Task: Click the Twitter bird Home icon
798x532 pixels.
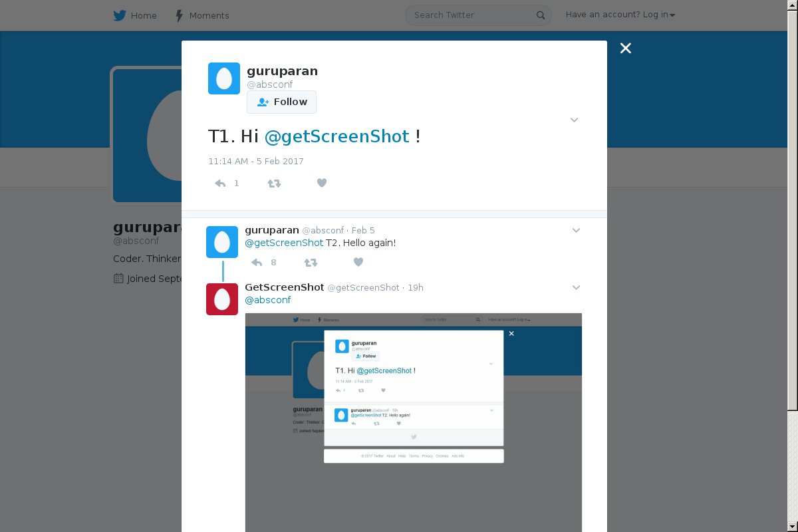Action: tap(120, 15)
